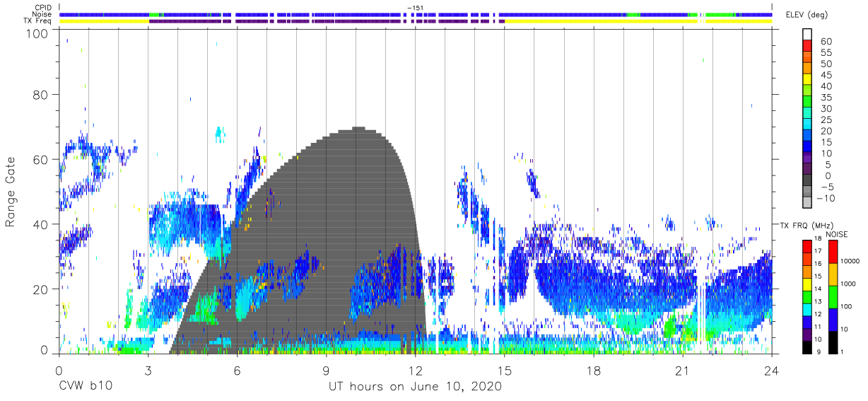Click the '-10' value on ELEV colorbar
Viewport: 868px width, 401px height.
tap(827, 198)
